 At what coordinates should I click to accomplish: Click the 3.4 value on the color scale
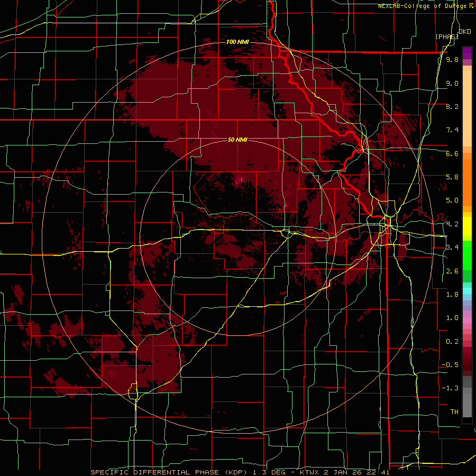[x=452, y=248]
